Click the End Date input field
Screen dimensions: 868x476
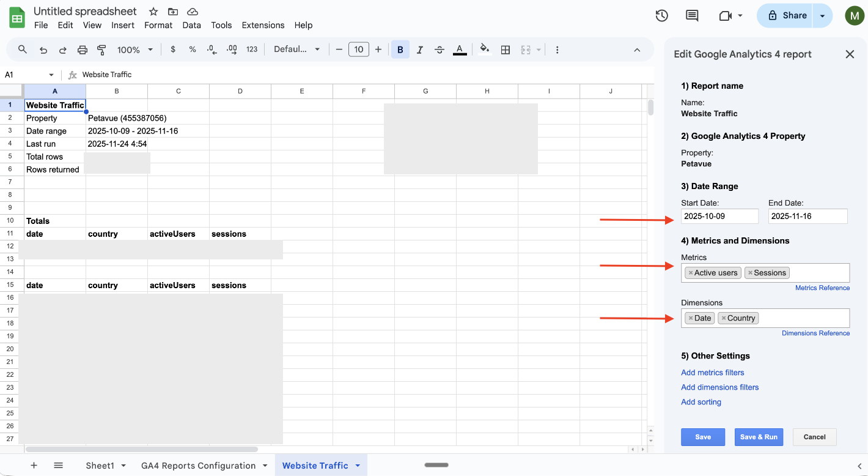pyautogui.click(x=807, y=216)
